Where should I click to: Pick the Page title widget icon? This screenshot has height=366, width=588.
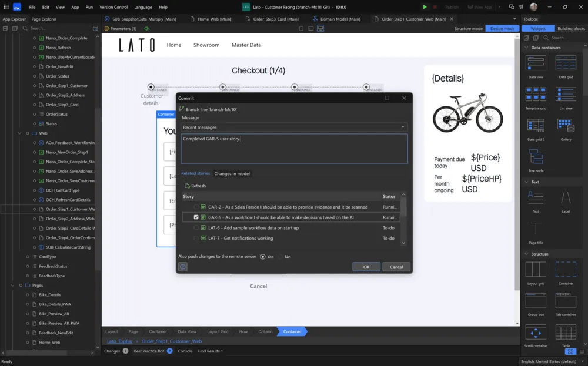click(536, 229)
